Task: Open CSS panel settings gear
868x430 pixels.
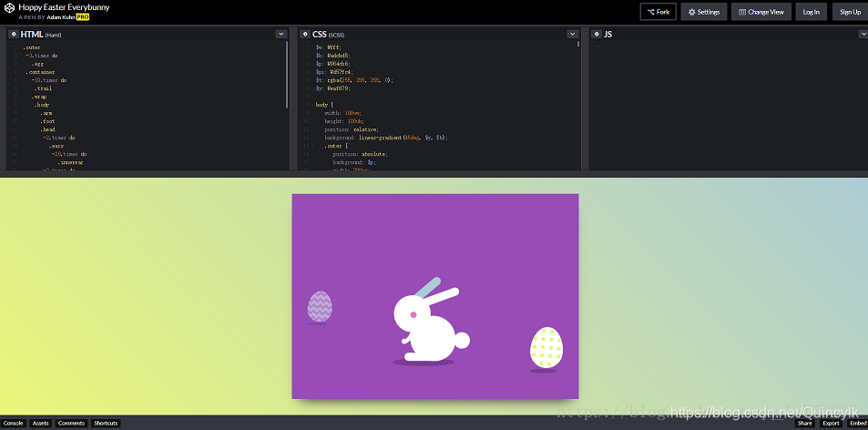Action: pos(305,35)
